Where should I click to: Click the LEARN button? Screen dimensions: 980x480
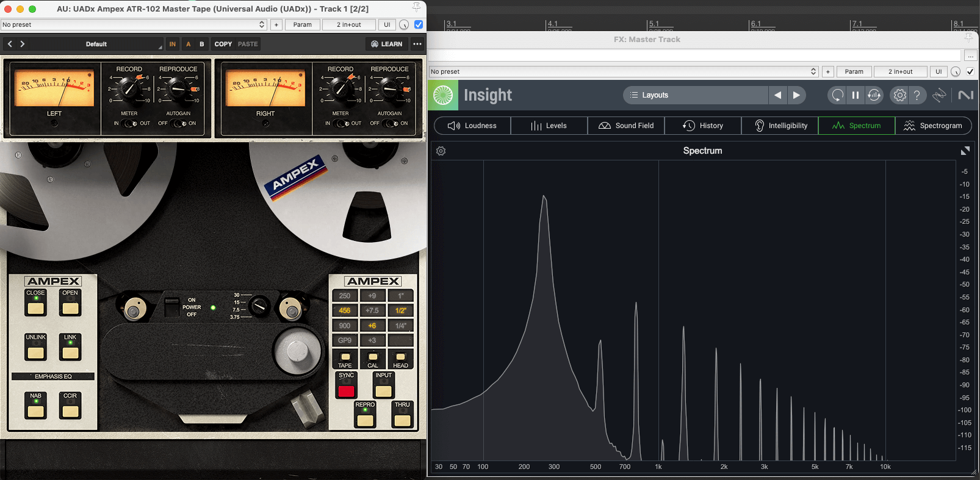point(386,44)
